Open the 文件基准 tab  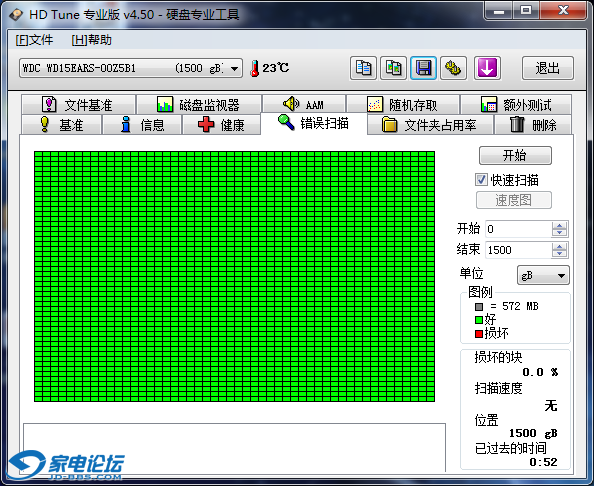click(78, 105)
